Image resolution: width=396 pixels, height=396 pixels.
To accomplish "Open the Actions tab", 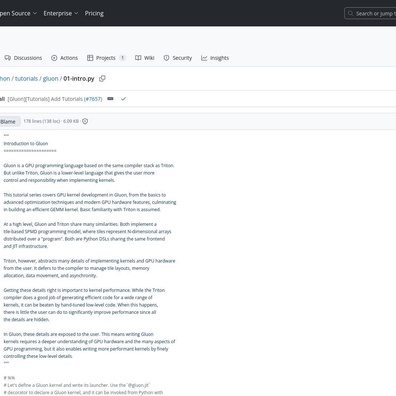I will [64, 58].
